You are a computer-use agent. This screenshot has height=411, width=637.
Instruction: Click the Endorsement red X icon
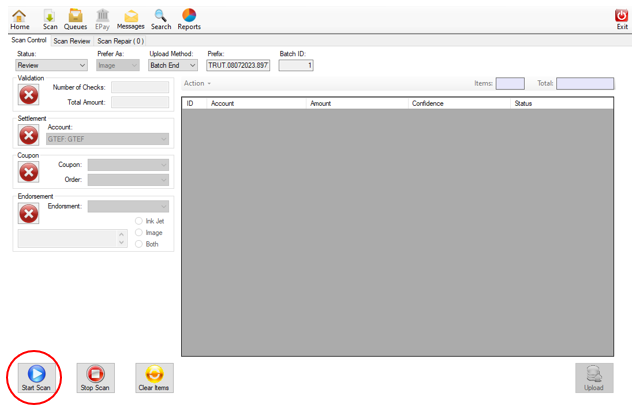tap(28, 214)
